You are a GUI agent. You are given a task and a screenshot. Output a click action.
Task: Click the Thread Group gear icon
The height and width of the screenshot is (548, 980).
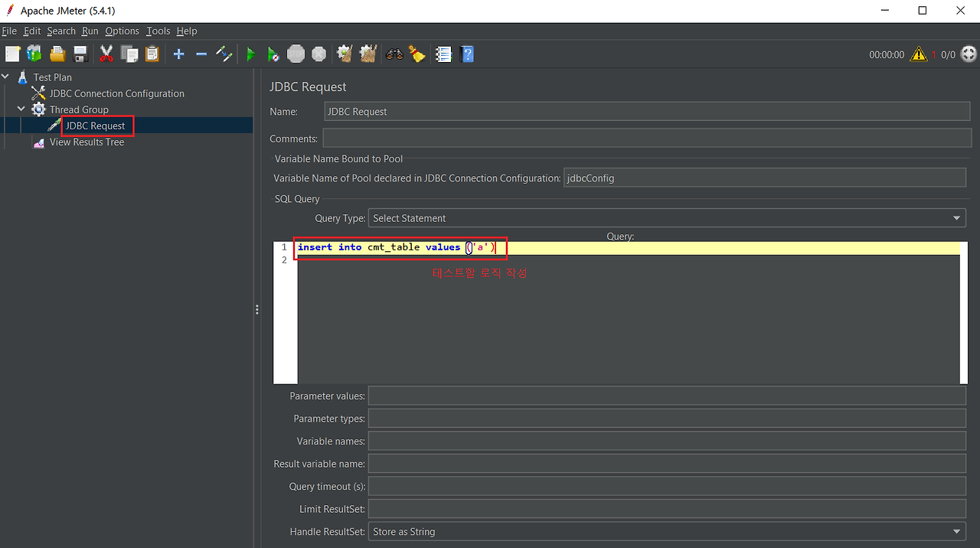point(38,109)
